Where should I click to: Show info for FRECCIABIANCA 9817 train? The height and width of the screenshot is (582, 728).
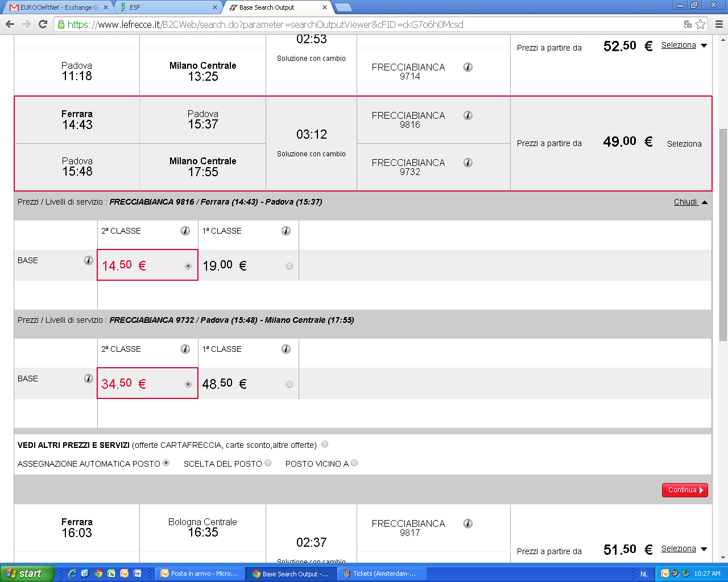pos(468,523)
